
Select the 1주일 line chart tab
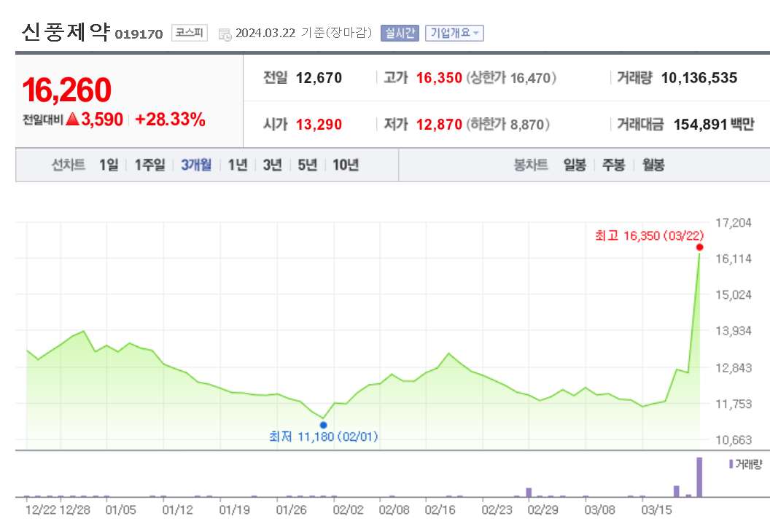pos(149,165)
